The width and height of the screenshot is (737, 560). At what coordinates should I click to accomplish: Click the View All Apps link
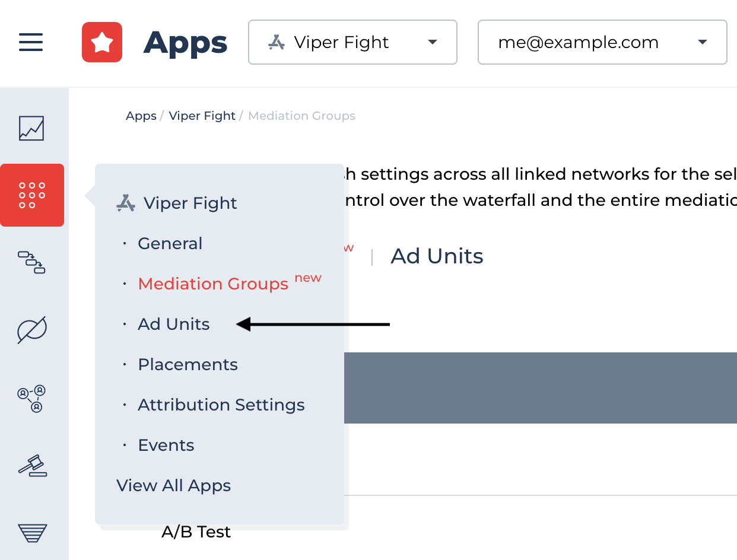(x=173, y=485)
